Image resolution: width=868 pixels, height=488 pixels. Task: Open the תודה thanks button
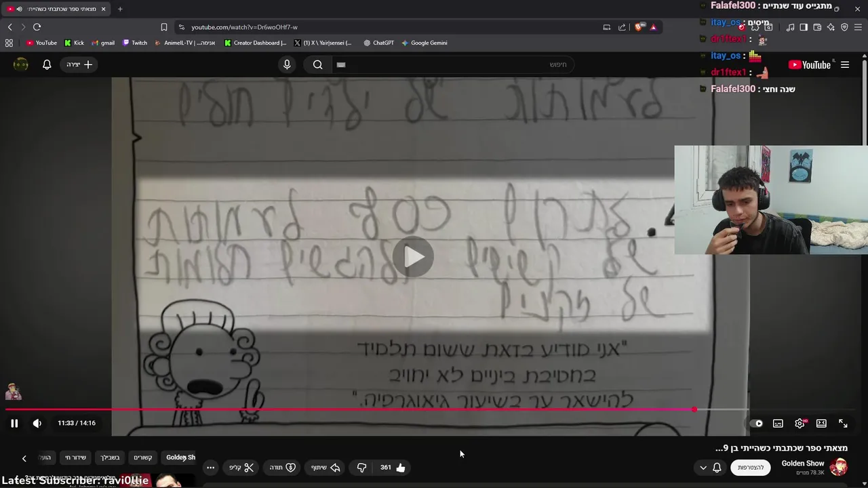[283, 468]
